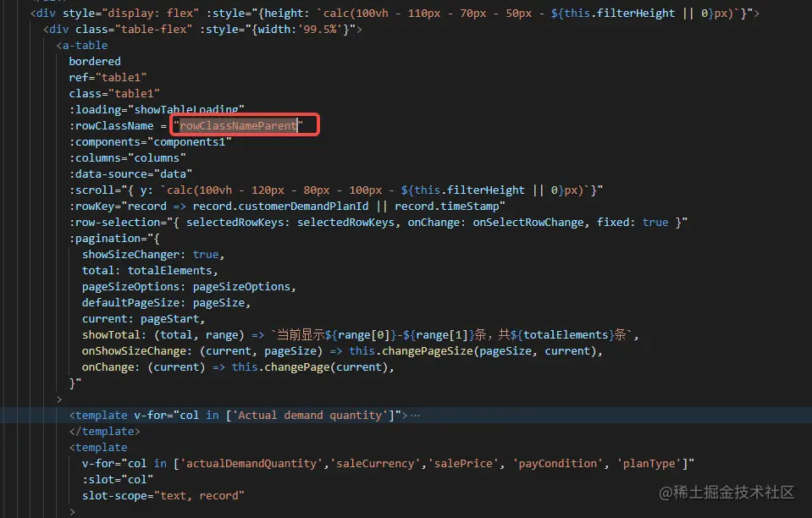Click the div style="display: flex" line
The height and width of the screenshot is (518, 812).
(395, 13)
